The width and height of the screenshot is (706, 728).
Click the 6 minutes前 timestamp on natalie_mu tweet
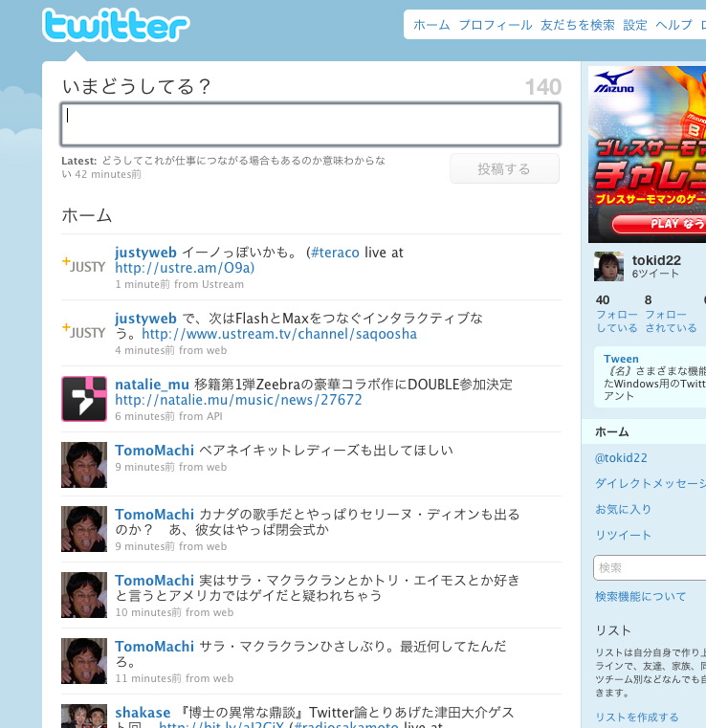[145, 416]
